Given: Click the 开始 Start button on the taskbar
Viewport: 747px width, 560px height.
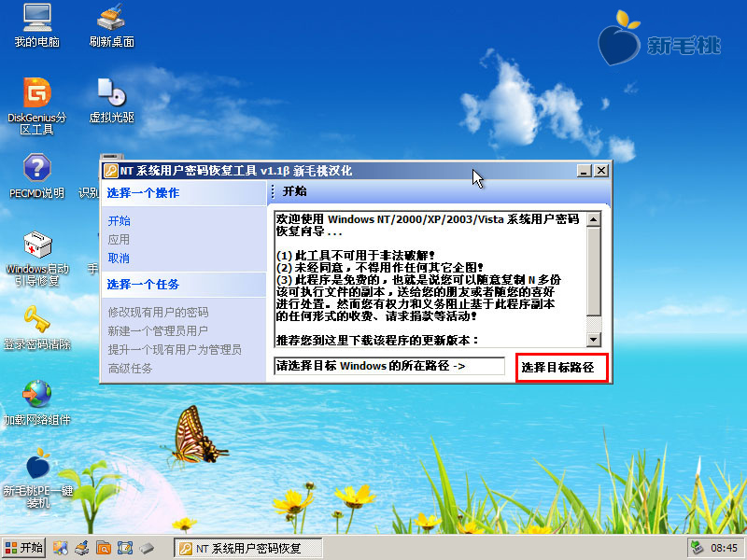Looking at the screenshot, I should click(24, 548).
